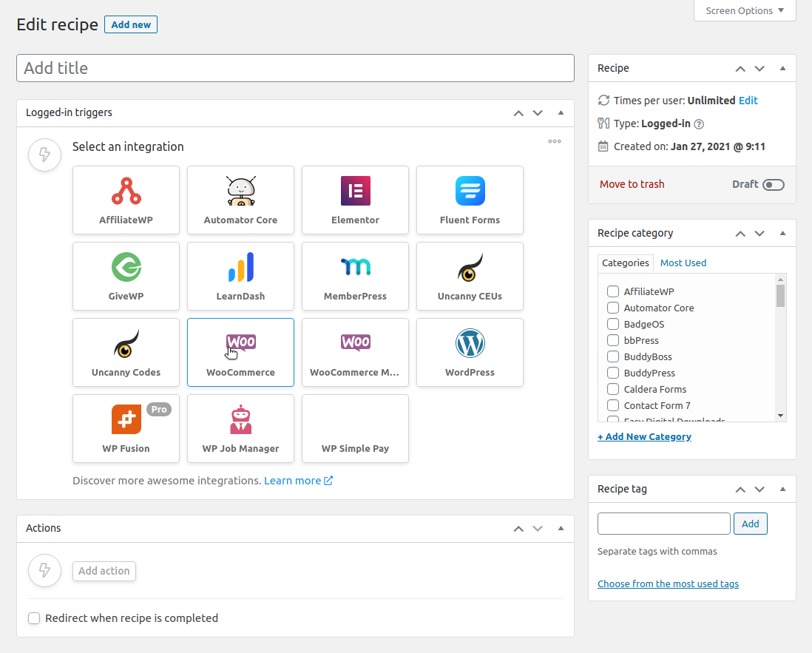
Task: Collapse the Recipe panel
Action: [782, 68]
